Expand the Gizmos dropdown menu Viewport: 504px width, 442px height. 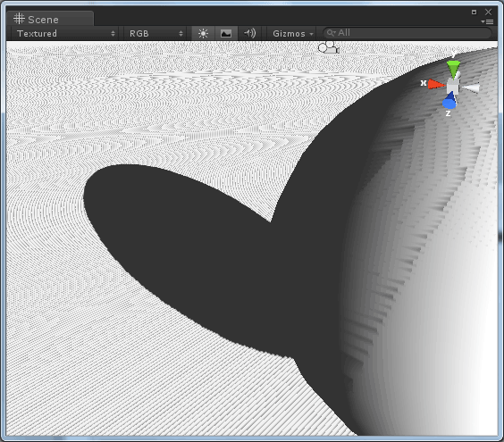click(x=292, y=33)
